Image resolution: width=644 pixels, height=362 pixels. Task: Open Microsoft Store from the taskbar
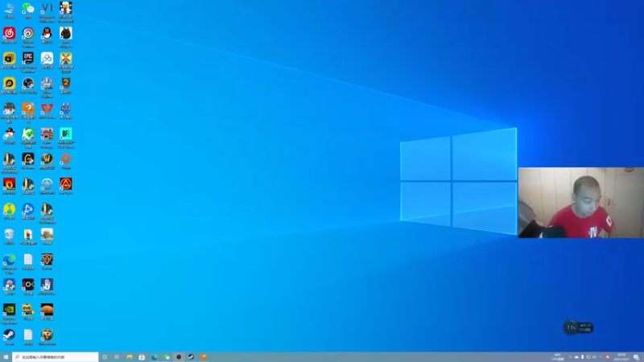point(142,357)
